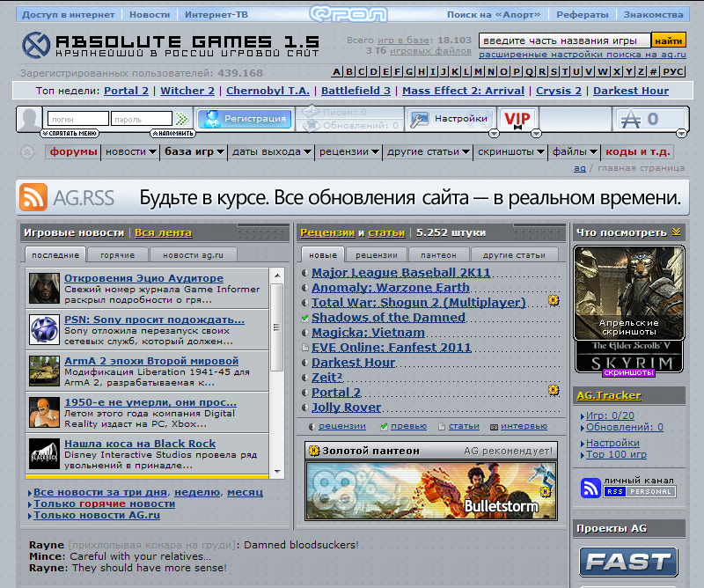Click the green login arrows icon
The width and height of the screenshot is (704, 588).
181,119
